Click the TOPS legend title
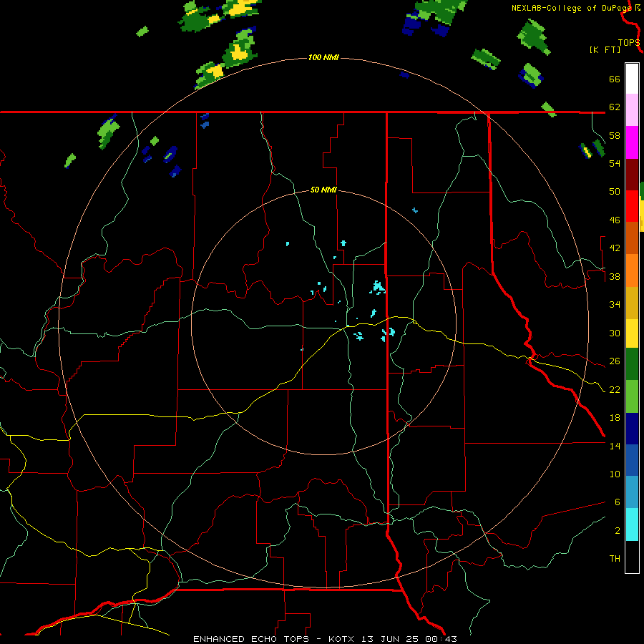The height and width of the screenshot is (644, 644). (629, 42)
